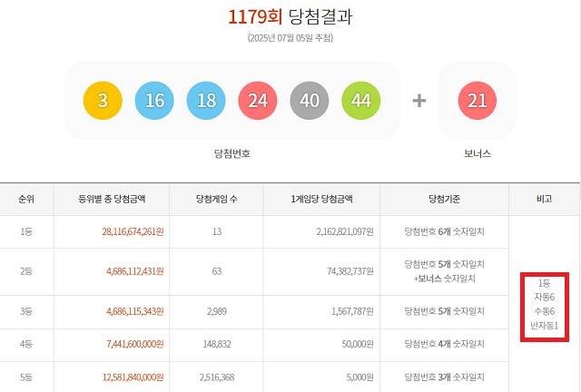Click total prize '28,116,674,261원'
The image size is (581, 392).
(133, 231)
